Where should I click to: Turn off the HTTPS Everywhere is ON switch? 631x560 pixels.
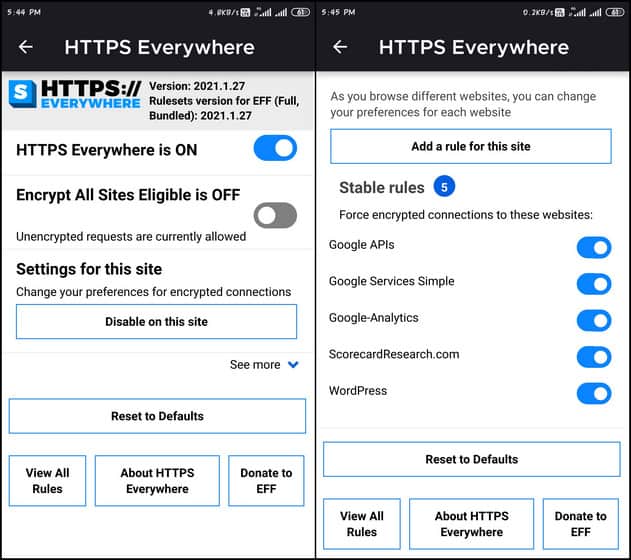pyautogui.click(x=275, y=148)
